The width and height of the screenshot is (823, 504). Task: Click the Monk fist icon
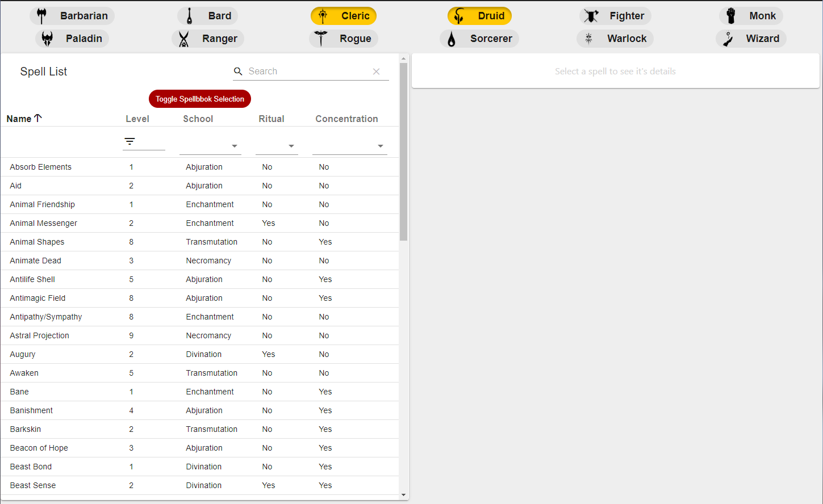pos(731,16)
